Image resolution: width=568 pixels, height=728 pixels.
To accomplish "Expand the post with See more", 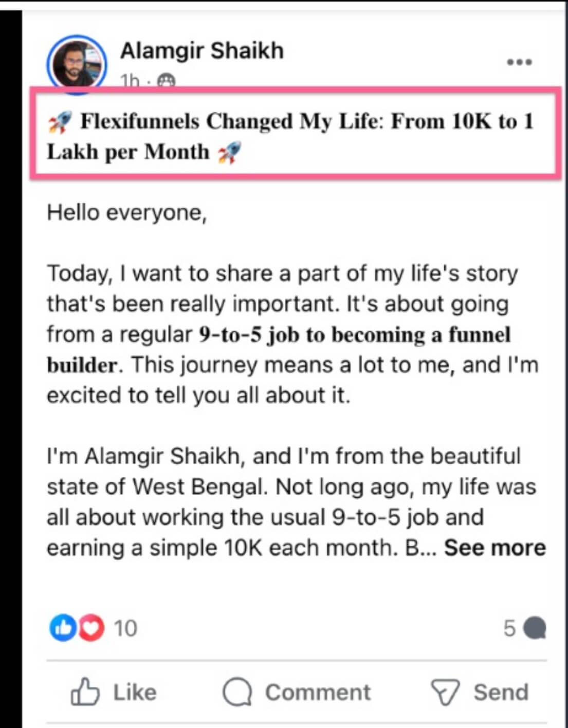I will [494, 548].
